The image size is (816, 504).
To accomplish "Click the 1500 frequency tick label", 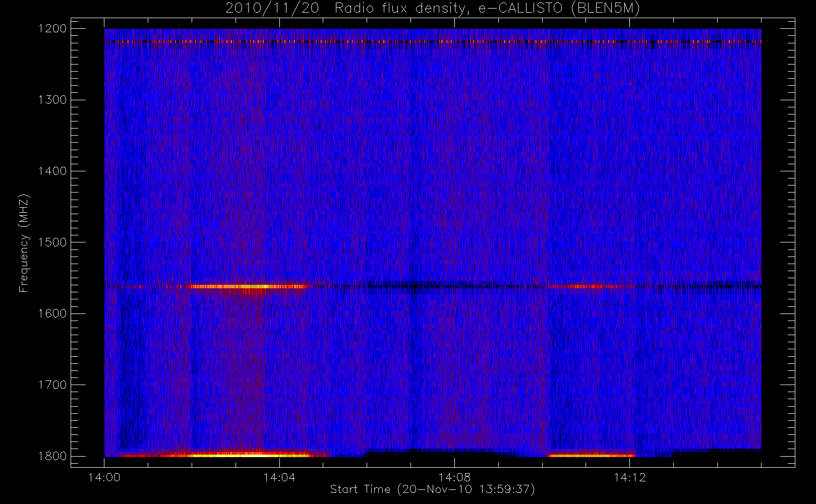I will [x=53, y=242].
